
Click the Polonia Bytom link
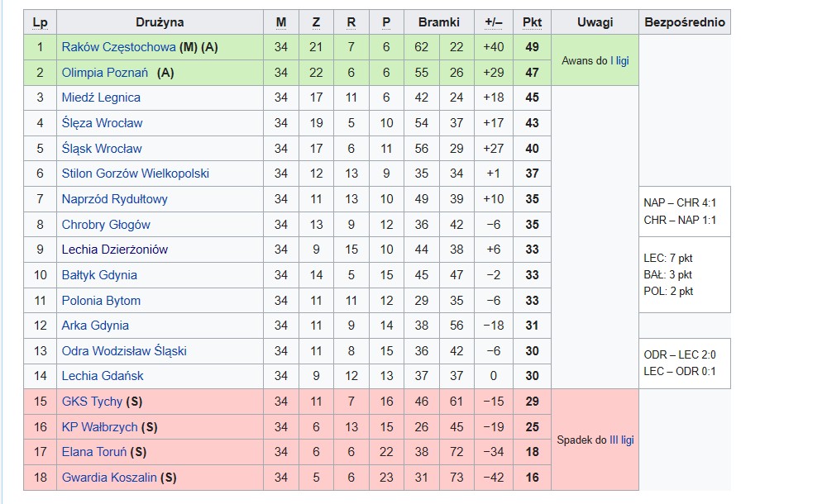(x=101, y=301)
